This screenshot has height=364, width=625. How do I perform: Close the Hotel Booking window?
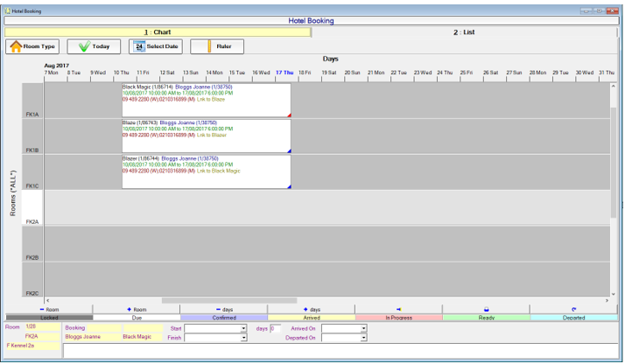[612, 11]
